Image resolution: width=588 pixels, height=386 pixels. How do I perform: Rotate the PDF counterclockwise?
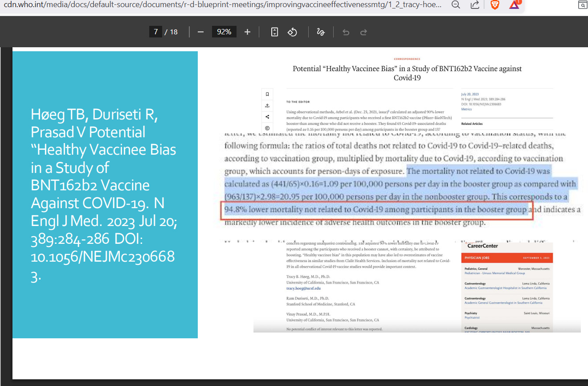click(292, 32)
